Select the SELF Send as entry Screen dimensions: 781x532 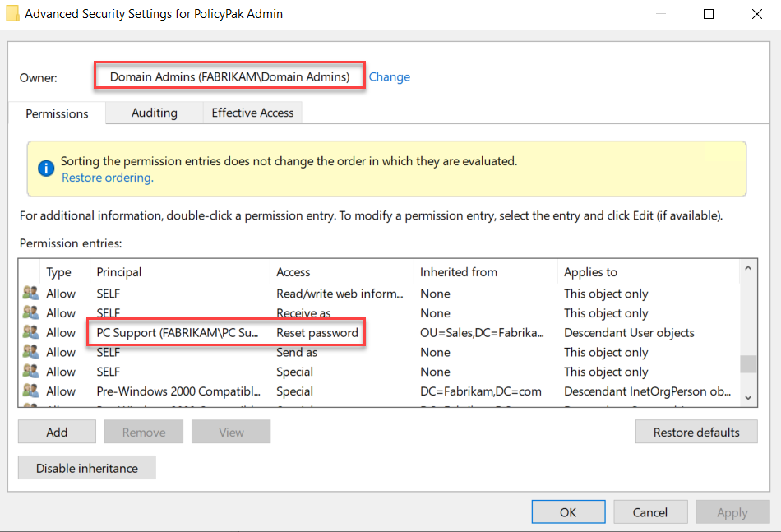381,352
